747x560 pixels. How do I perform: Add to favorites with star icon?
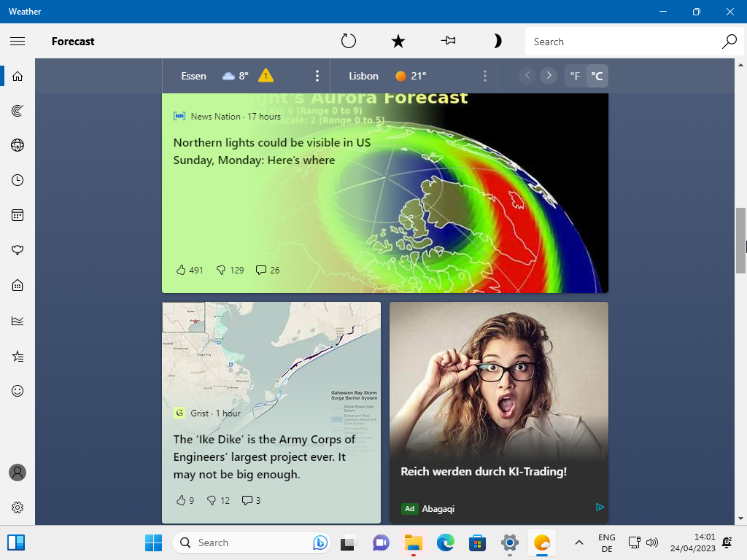[398, 42]
